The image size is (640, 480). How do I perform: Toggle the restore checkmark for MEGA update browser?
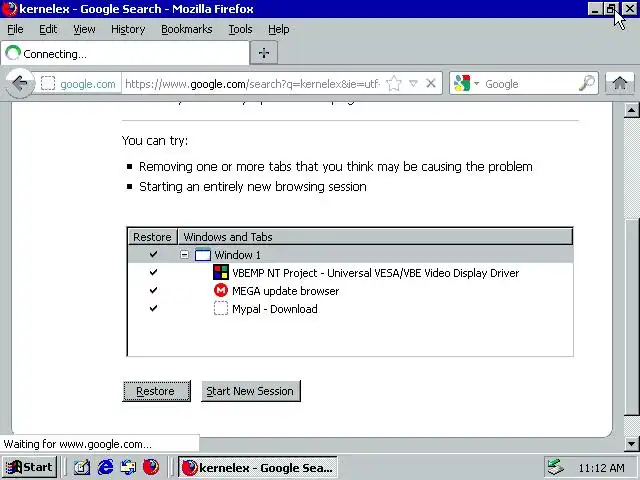tap(153, 290)
